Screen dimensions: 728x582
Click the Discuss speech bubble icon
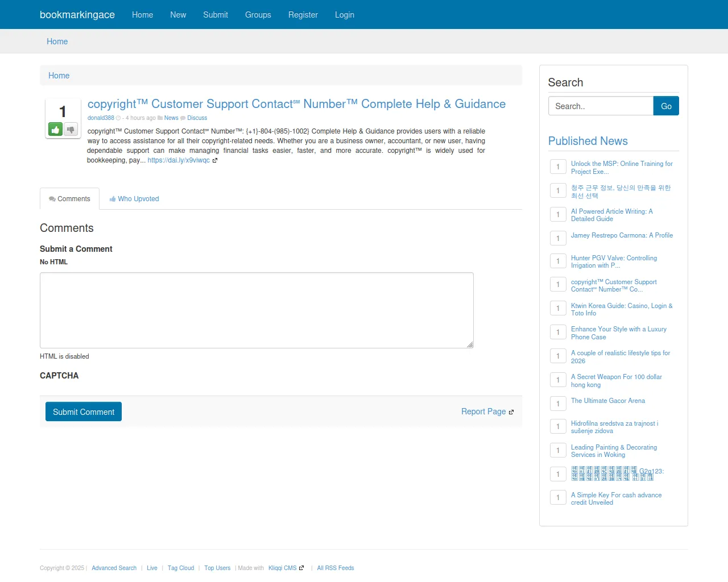point(183,118)
